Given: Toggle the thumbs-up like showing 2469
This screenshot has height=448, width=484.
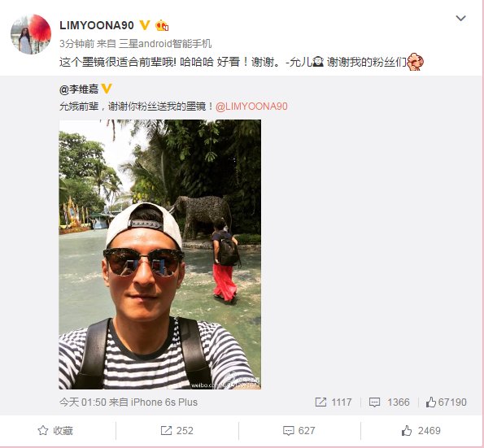Looking at the screenshot, I should pyautogui.click(x=421, y=430).
